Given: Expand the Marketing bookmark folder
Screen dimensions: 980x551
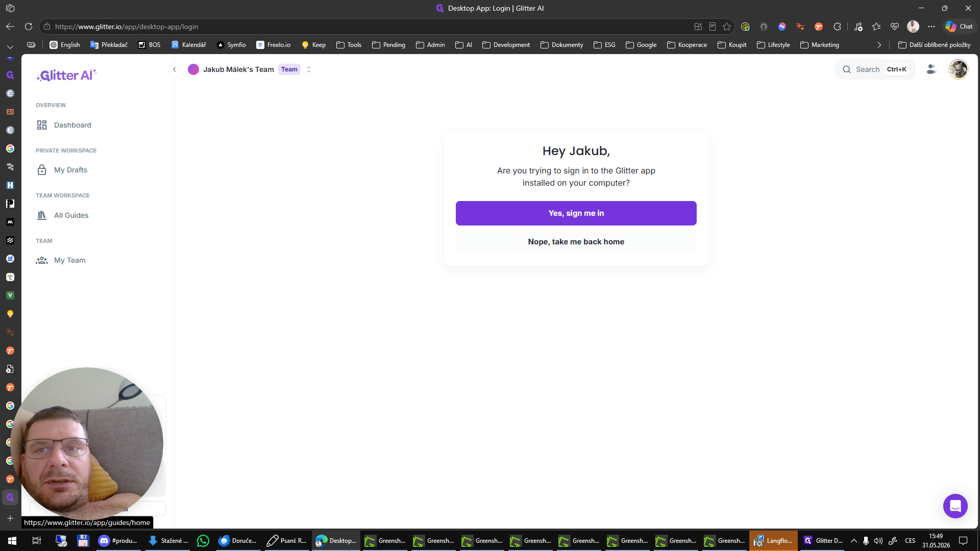Looking at the screenshot, I should [x=820, y=45].
